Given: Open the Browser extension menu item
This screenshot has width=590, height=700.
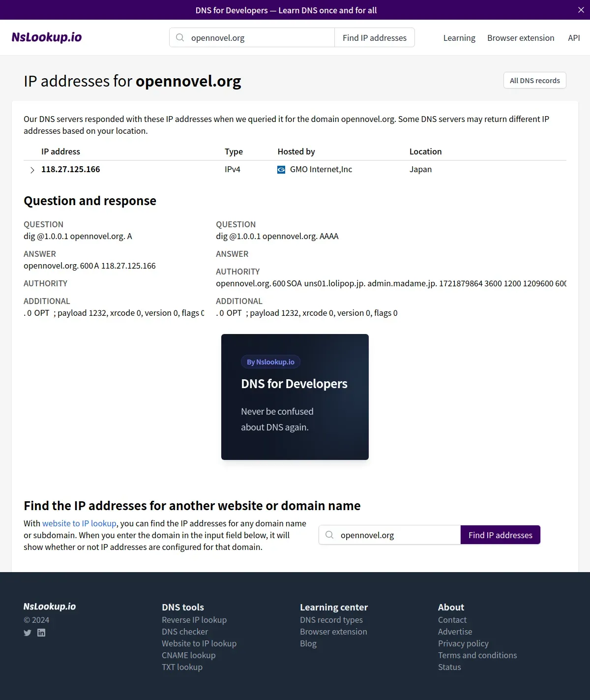Looking at the screenshot, I should coord(521,38).
